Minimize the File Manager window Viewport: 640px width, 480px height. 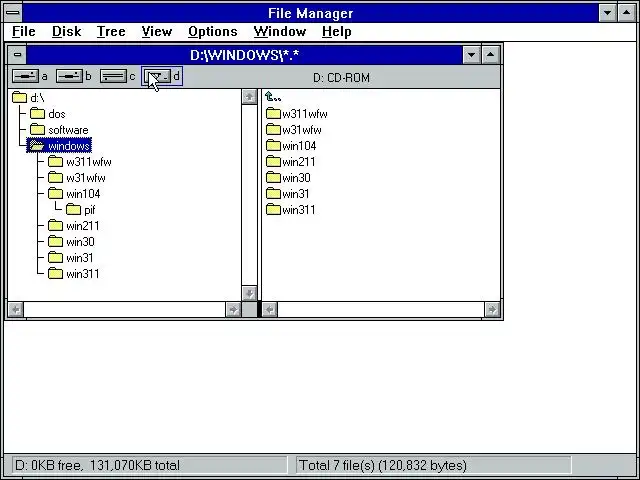(607, 13)
